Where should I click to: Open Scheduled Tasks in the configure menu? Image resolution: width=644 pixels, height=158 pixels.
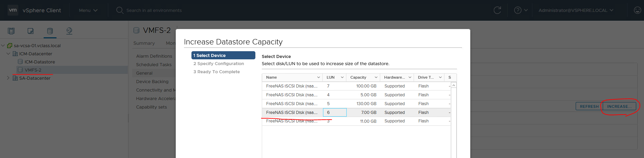(154, 64)
